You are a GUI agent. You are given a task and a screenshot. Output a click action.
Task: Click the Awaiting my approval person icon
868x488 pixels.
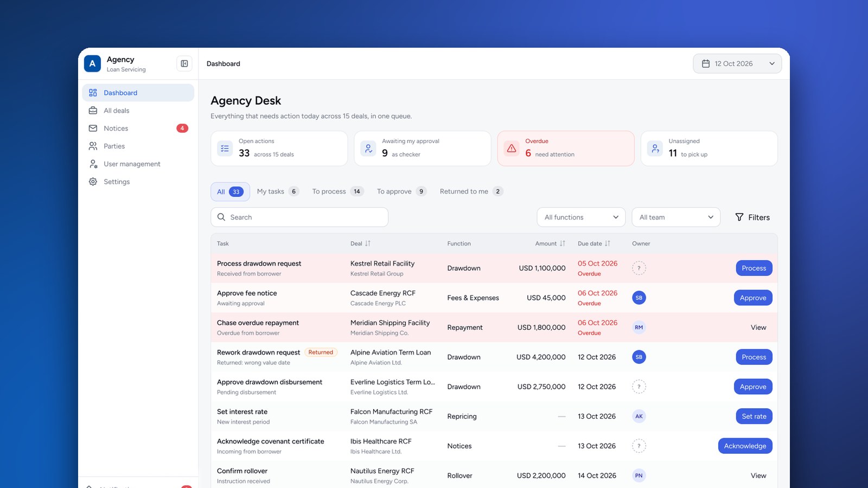(x=368, y=148)
